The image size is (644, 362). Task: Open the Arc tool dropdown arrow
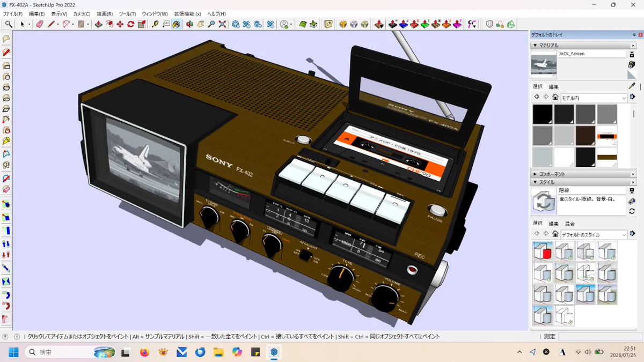coord(72,24)
